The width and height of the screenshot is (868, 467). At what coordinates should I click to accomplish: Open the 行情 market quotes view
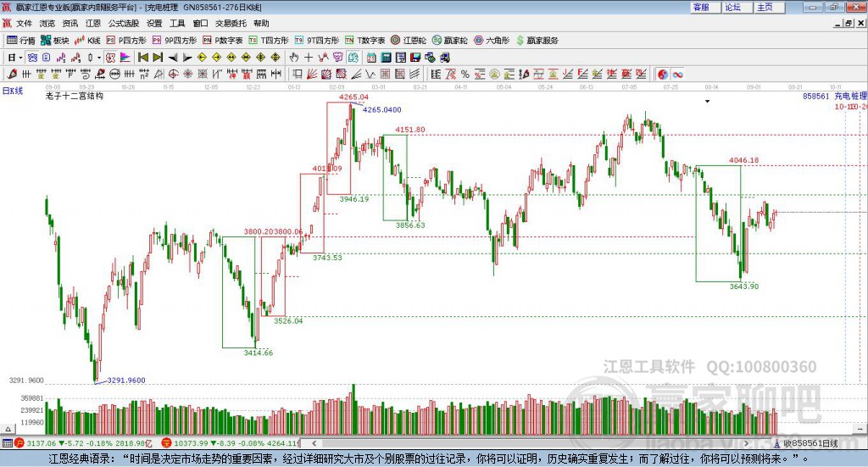[x=20, y=41]
